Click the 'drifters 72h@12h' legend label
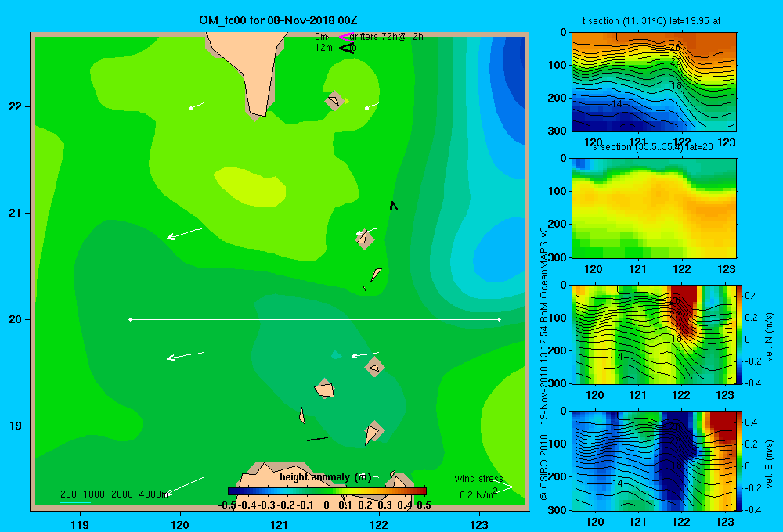This screenshot has width=783, height=532. coord(387,37)
